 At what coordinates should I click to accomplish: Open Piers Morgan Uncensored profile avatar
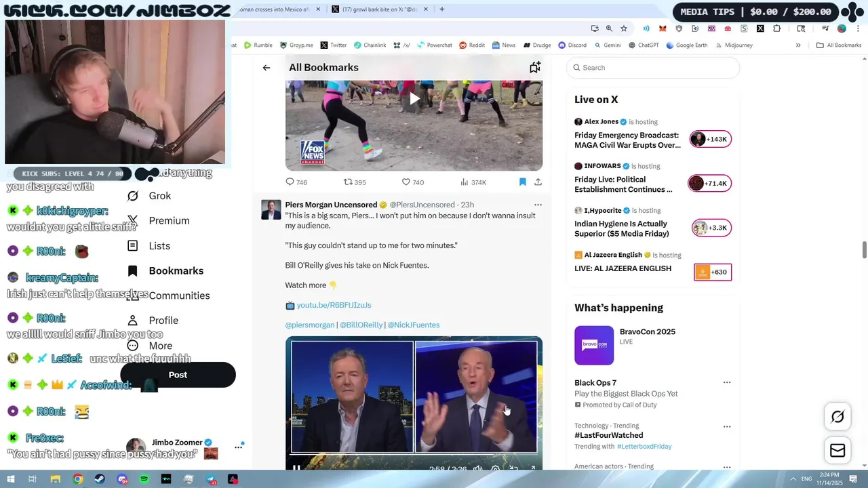[271, 209]
